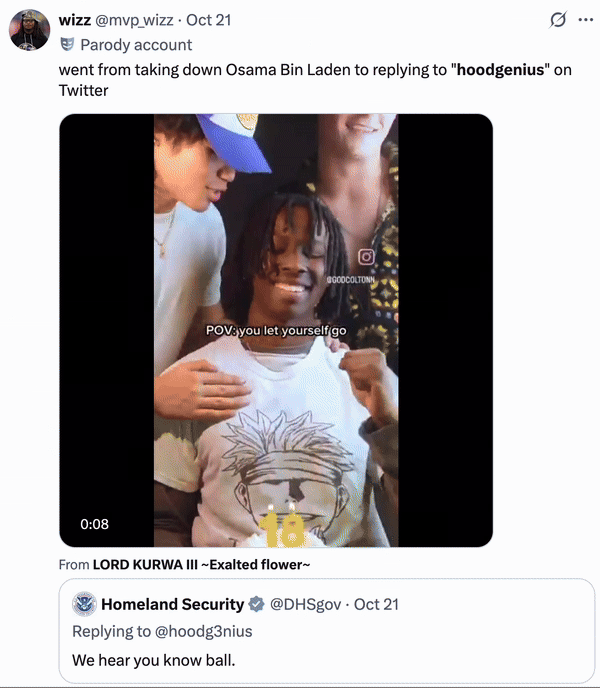The image size is (600, 688).
Task: Open the @hoodg3nius reply mention
Action: click(x=204, y=631)
